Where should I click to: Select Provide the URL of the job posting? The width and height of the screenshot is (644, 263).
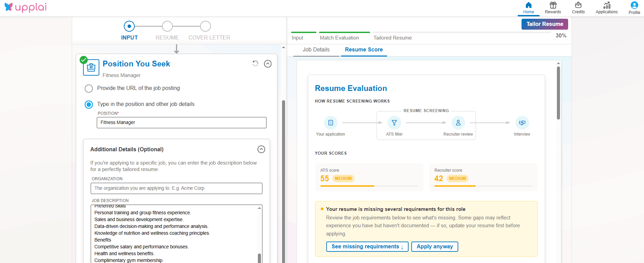89,89
